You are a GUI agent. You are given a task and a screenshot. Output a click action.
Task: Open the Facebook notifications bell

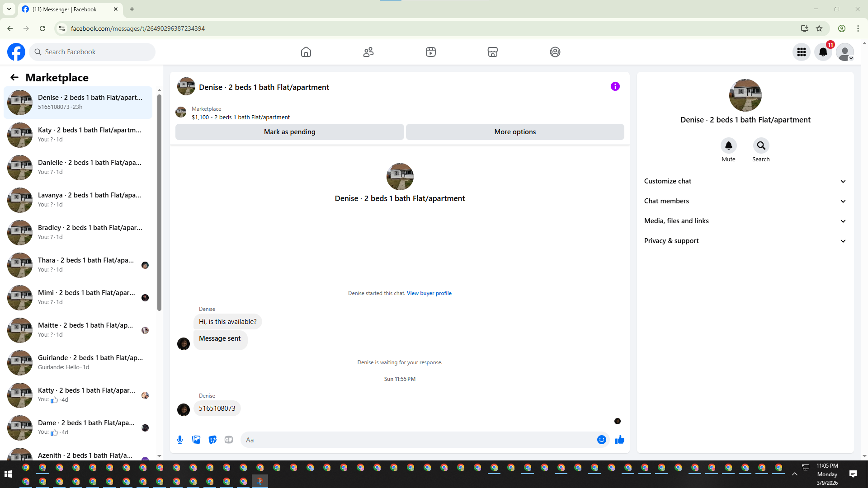tap(823, 52)
